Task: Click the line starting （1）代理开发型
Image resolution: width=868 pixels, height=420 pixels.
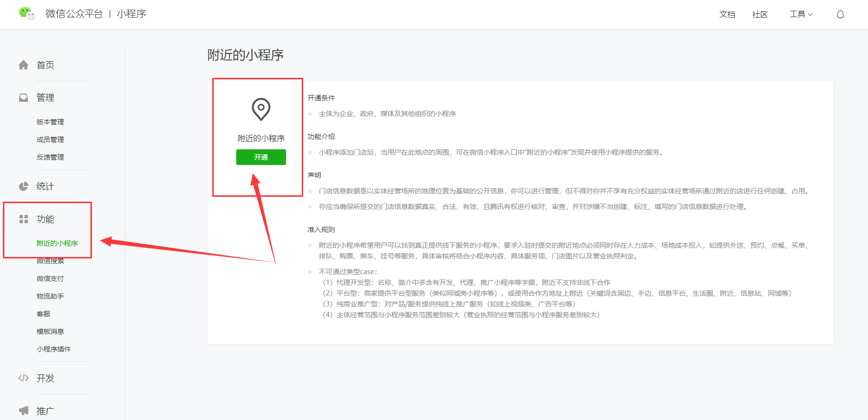Action: point(465,282)
